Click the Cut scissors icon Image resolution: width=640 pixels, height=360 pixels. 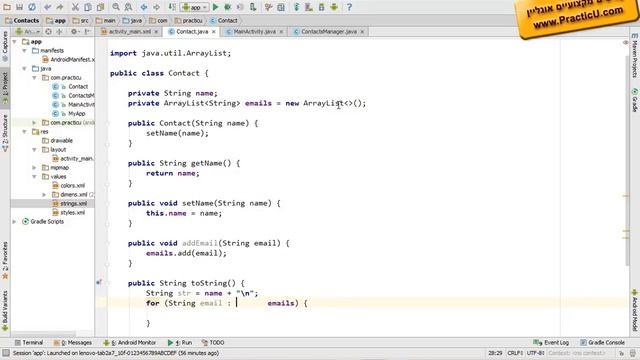[75, 7]
